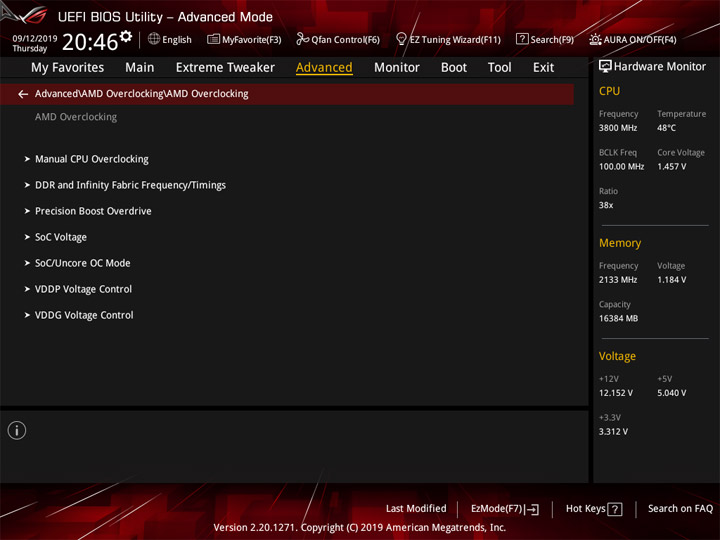720x540 pixels.
Task: Start EZ Tuning Wizard(F11) label
Action: (455, 40)
